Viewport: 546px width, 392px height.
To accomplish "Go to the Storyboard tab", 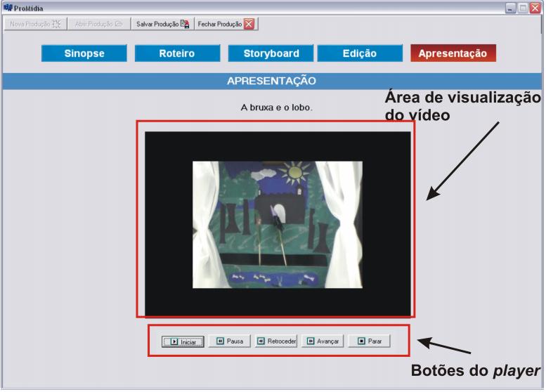I will 271,53.
